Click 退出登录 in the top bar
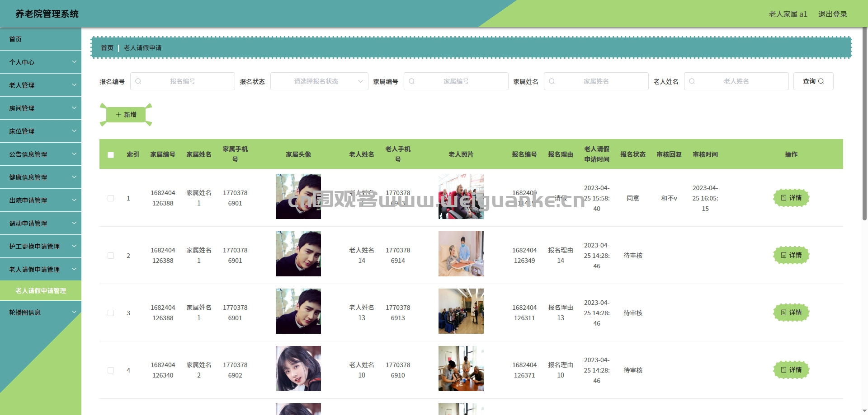The height and width of the screenshot is (415, 868). click(x=833, y=14)
